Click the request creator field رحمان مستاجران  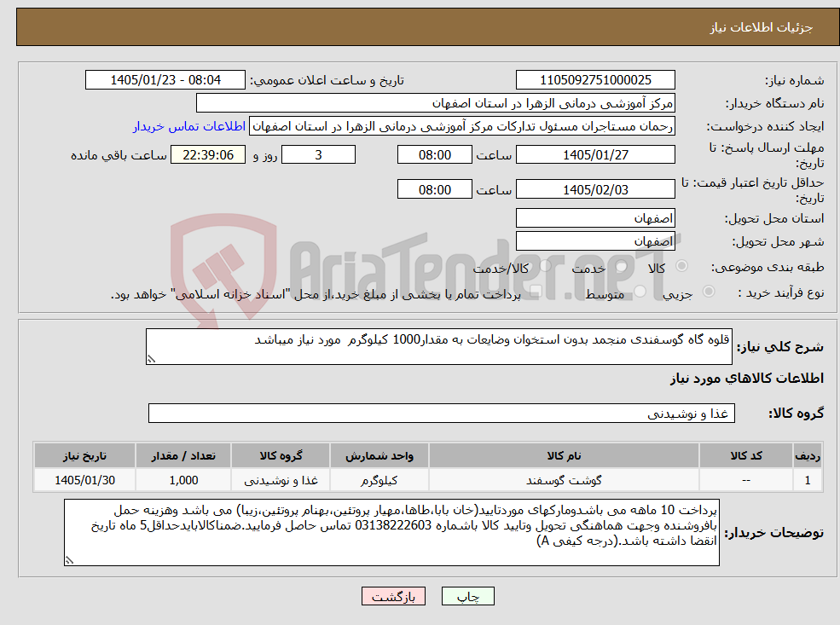tap(461, 126)
